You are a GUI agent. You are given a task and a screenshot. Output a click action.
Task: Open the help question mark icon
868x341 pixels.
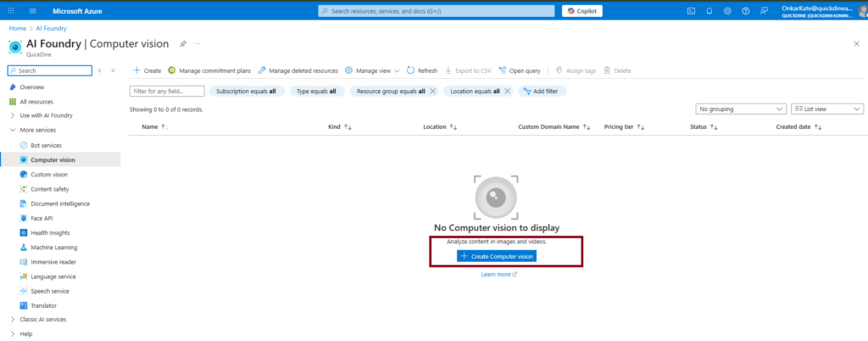[x=746, y=11]
